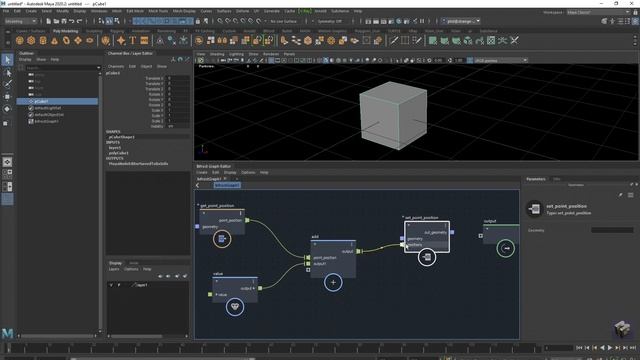Pick the Lasso select tool
Image resolution: width=640 pixels, height=360 pixels.
(7, 73)
